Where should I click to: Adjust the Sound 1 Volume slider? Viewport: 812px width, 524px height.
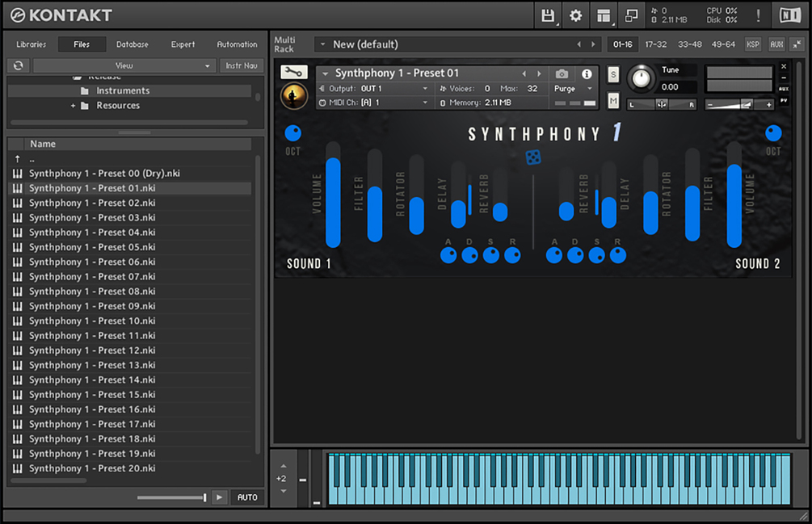(333, 195)
